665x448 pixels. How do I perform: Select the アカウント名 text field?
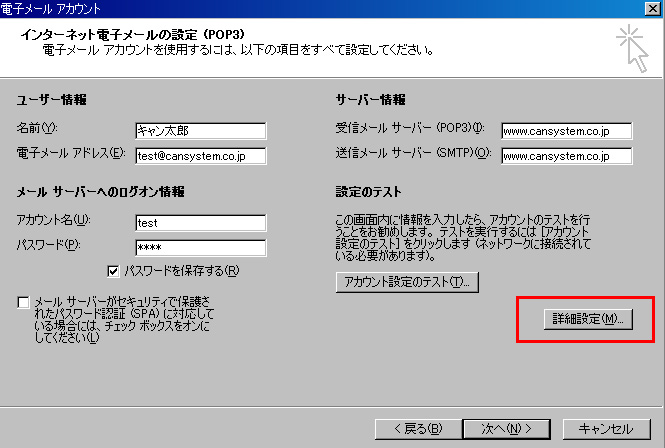[x=201, y=223]
